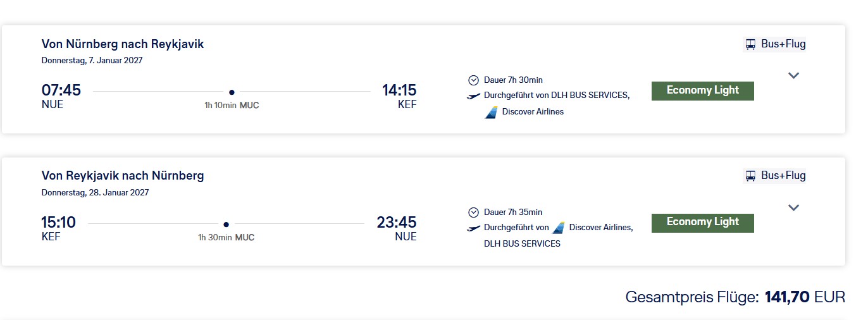
Task: Click the airplane icon on the outbound flight
Action: [473, 95]
